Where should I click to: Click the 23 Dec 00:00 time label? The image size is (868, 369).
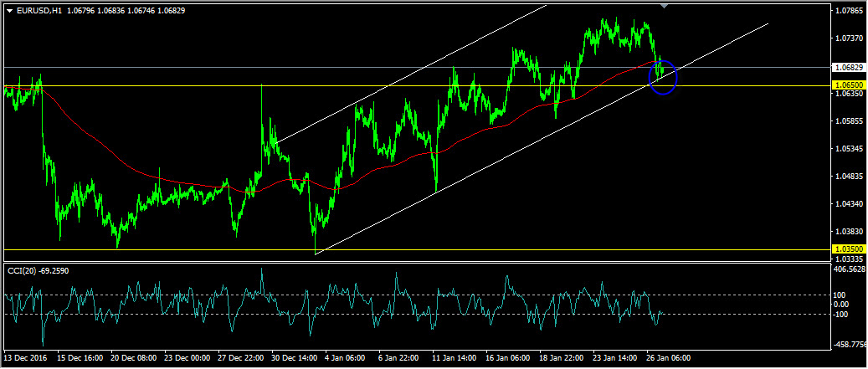pyautogui.click(x=187, y=358)
